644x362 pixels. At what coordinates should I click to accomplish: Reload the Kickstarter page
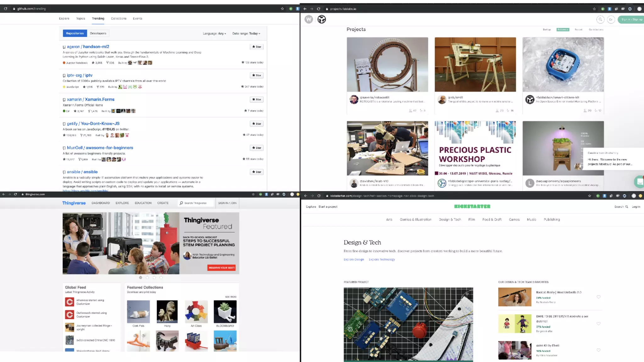coord(319,196)
